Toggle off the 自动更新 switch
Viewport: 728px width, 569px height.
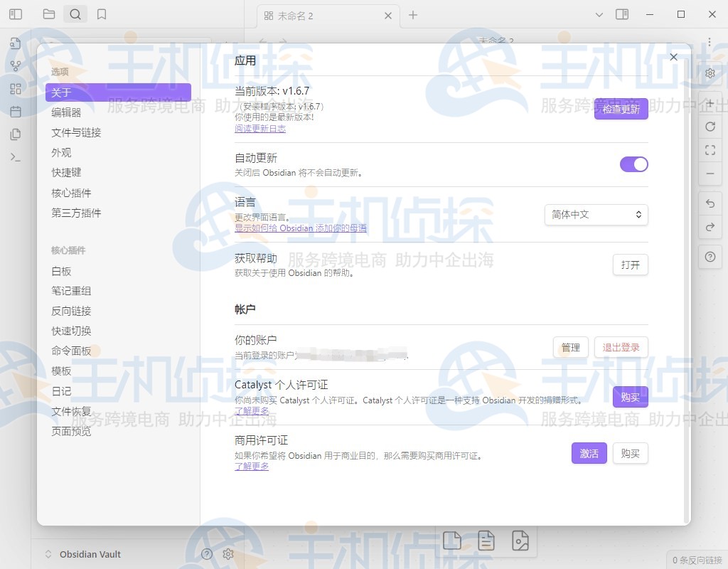coord(633,164)
